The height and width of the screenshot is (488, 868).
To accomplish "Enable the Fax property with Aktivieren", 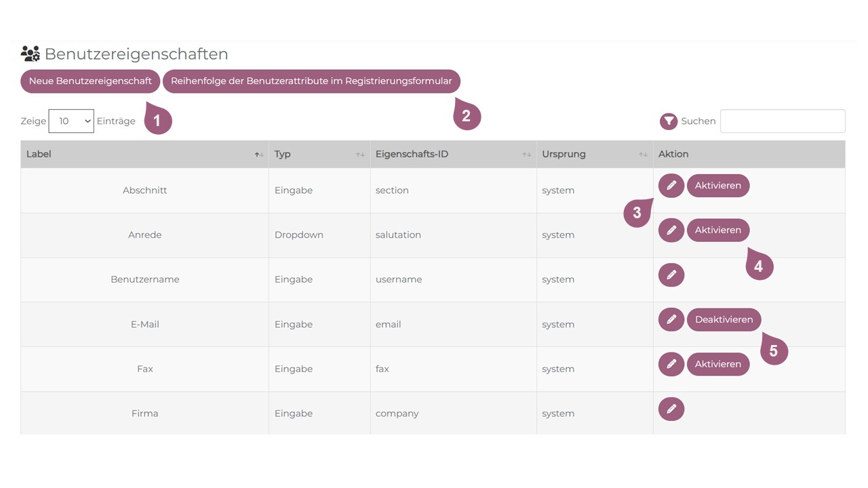I will (x=717, y=365).
